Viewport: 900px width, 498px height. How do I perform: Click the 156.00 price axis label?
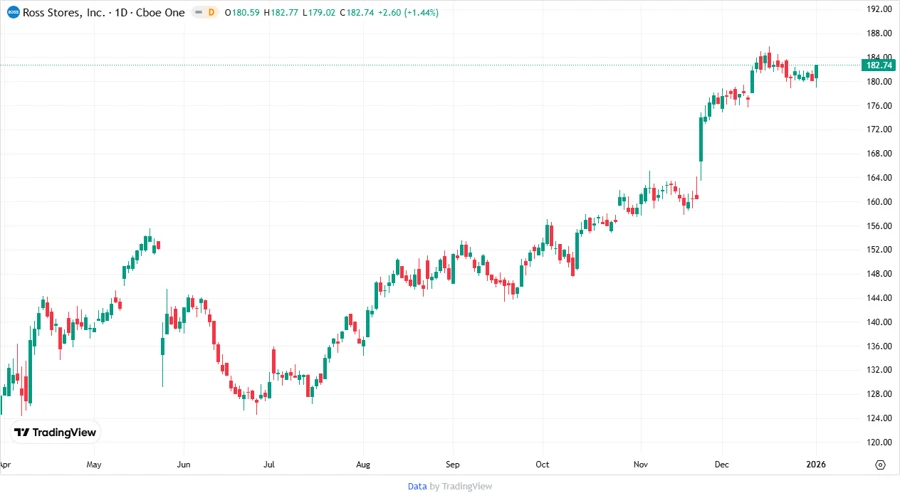click(879, 225)
